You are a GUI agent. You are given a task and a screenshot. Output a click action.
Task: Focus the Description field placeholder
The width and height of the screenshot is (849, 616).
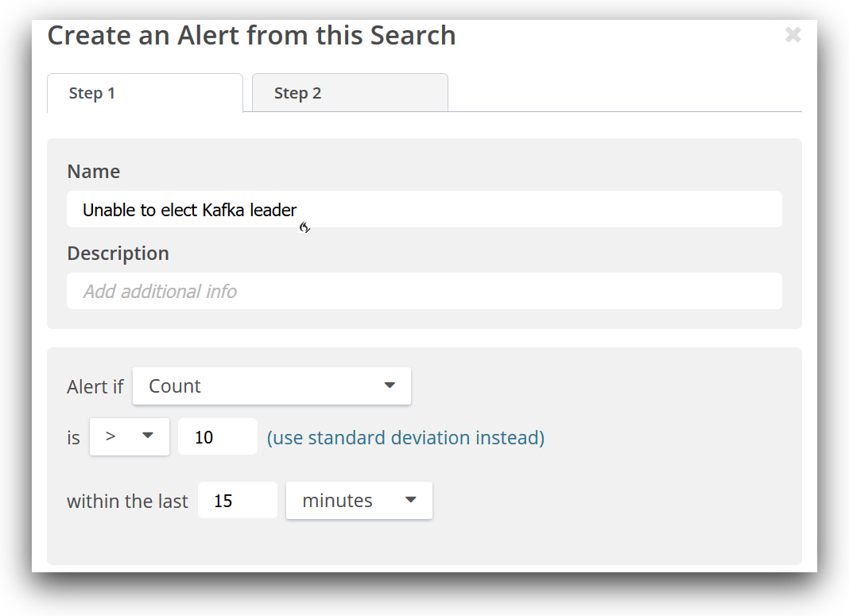(x=424, y=291)
